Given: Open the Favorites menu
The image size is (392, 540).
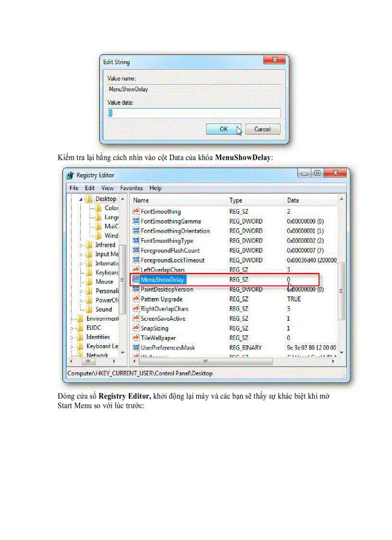Looking at the screenshot, I should click(x=131, y=188).
